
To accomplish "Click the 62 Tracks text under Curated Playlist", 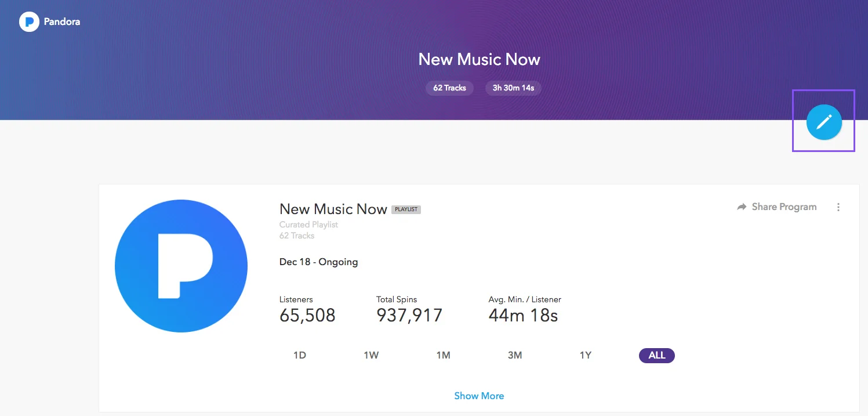I will (x=297, y=236).
